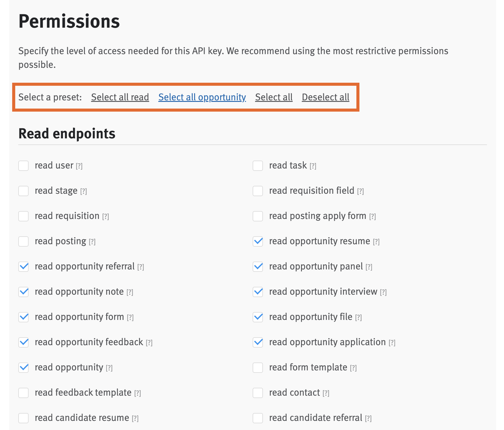504x430 pixels.
Task: Click the Select all read preset
Action: click(x=120, y=97)
